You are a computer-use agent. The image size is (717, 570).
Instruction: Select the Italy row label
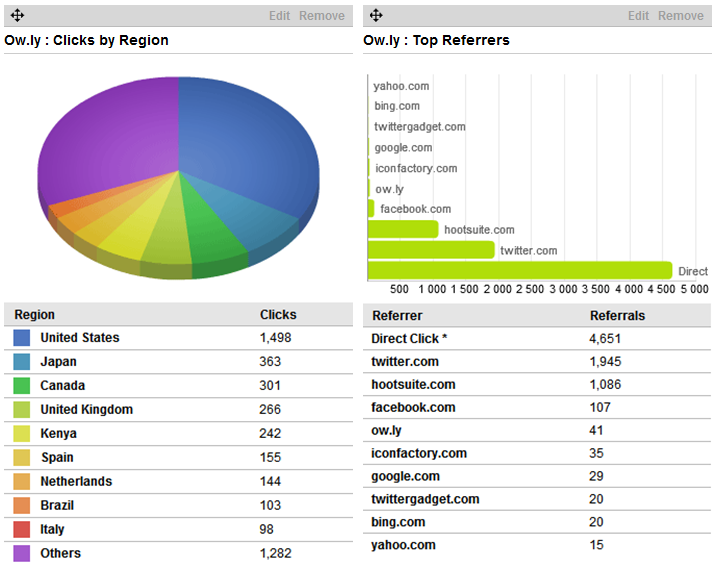pyautogui.click(x=52, y=529)
